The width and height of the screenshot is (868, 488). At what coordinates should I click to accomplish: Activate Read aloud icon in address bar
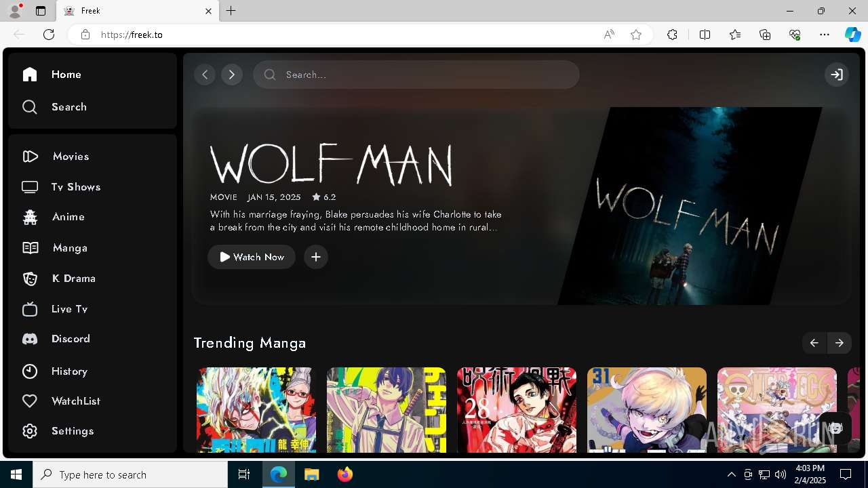[x=609, y=35]
